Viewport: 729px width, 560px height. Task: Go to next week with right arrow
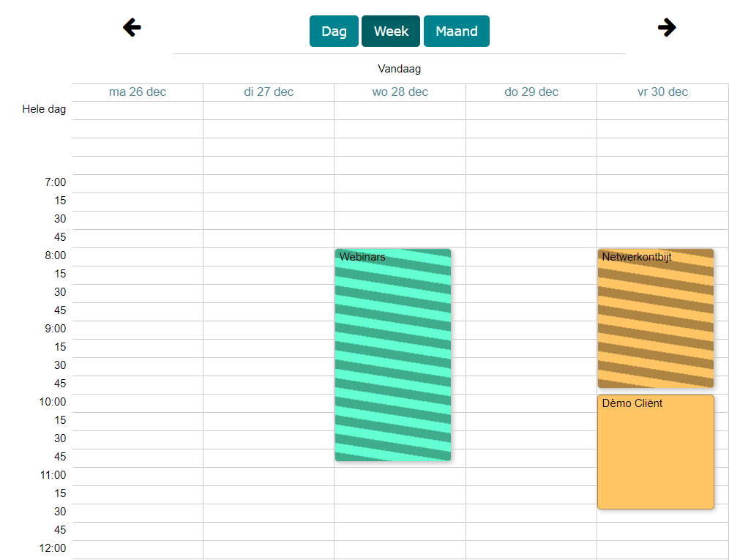click(x=667, y=28)
